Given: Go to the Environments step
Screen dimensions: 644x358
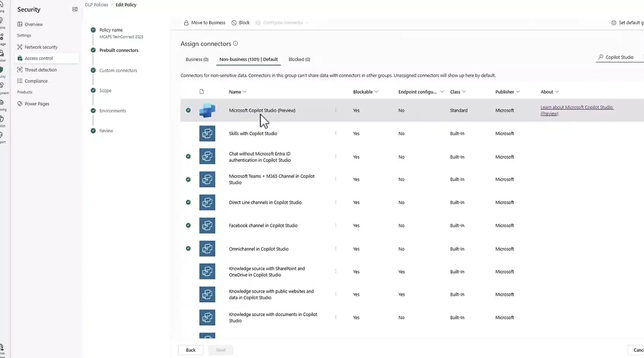Looking at the screenshot, I should pos(112,111).
